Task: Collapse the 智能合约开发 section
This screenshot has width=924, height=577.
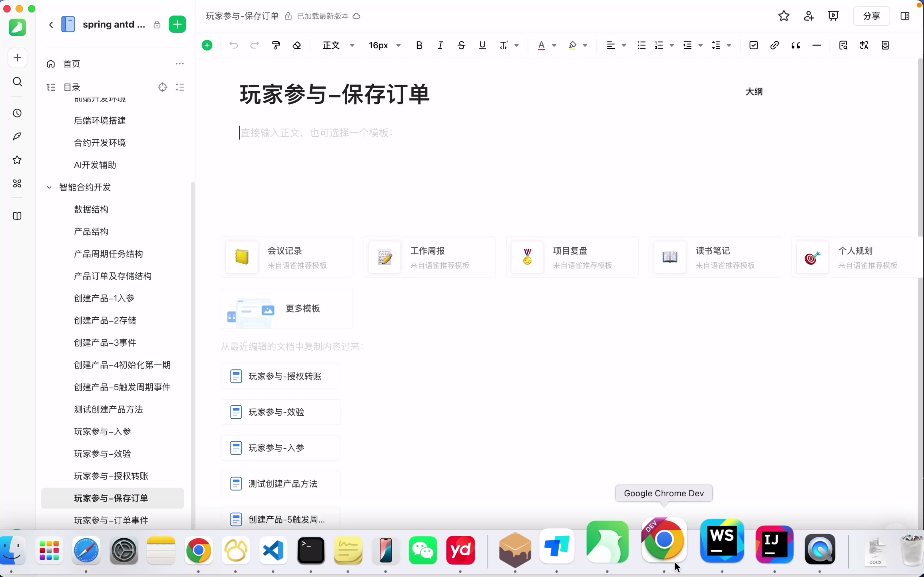Action: tap(49, 187)
